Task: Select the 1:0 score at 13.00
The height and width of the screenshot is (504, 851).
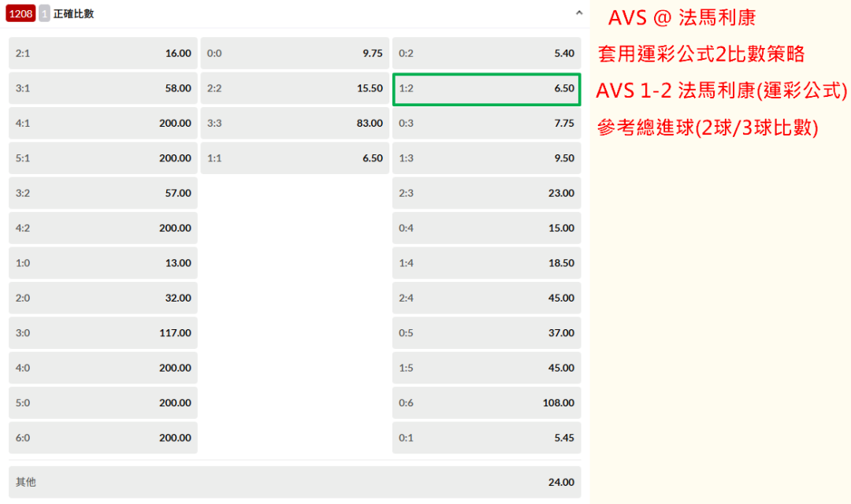Action: [103, 263]
